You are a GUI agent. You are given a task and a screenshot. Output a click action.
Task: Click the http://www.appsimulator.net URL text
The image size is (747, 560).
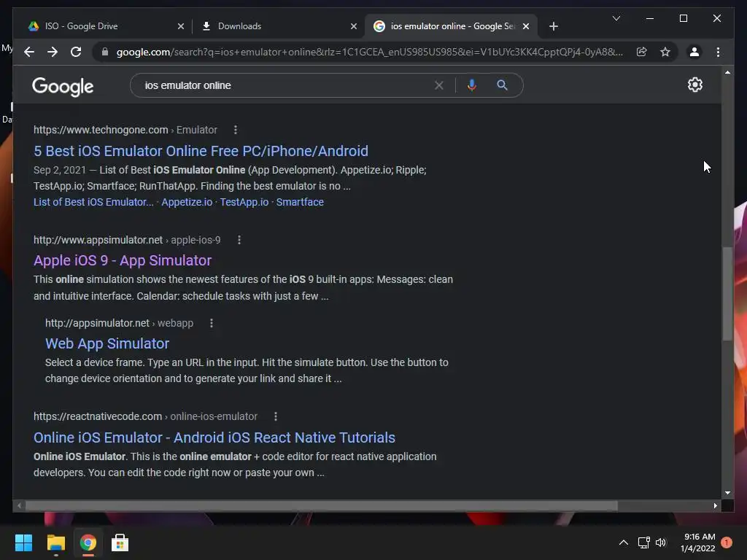coord(98,240)
